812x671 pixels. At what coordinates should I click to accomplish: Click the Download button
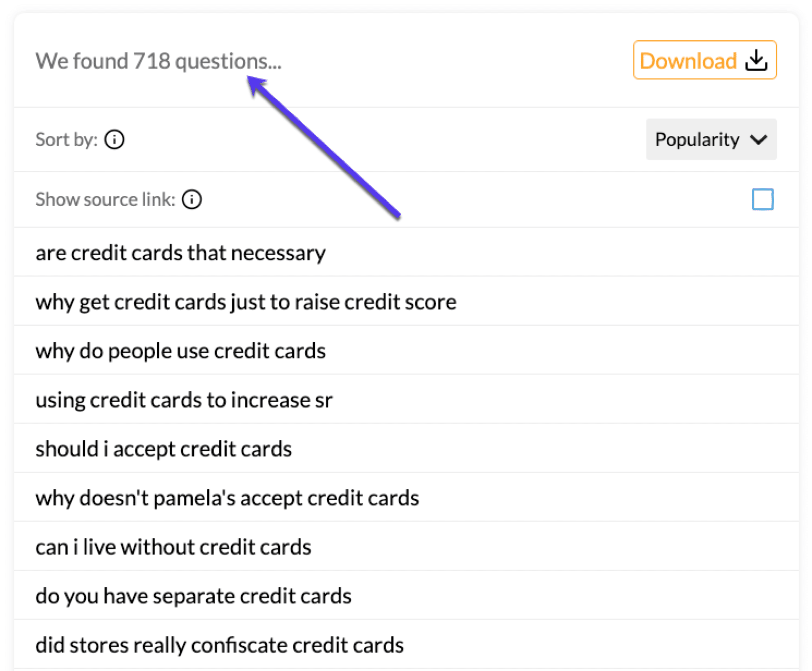(x=704, y=60)
